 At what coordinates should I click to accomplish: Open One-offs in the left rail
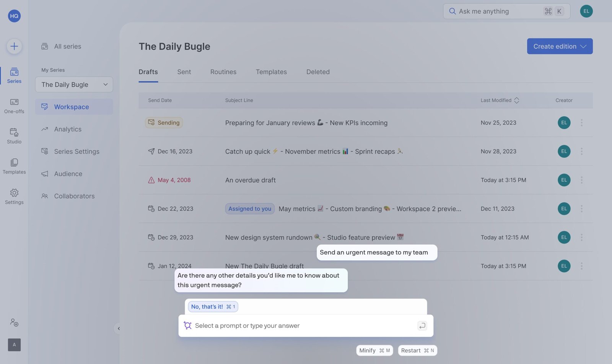coord(14,106)
